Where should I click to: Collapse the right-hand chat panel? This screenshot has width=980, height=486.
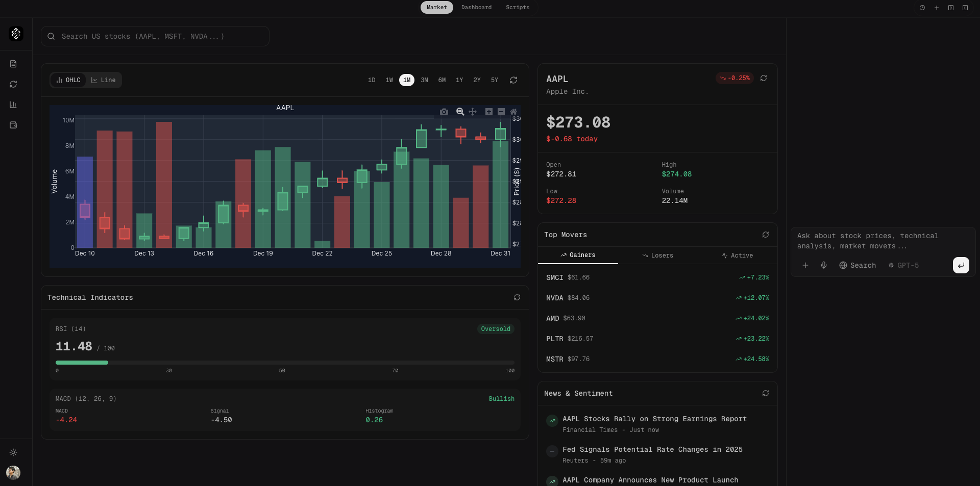[x=965, y=8]
